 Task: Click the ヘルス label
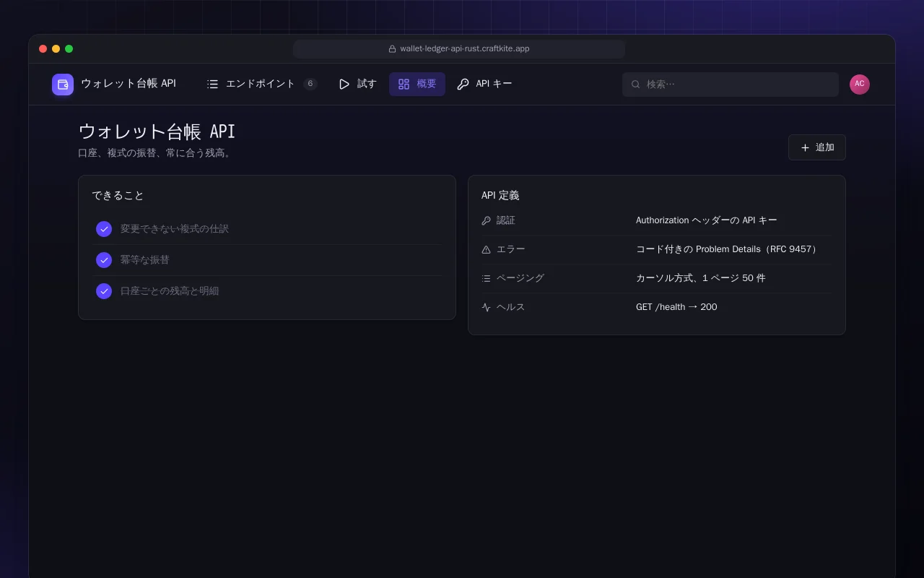511,307
